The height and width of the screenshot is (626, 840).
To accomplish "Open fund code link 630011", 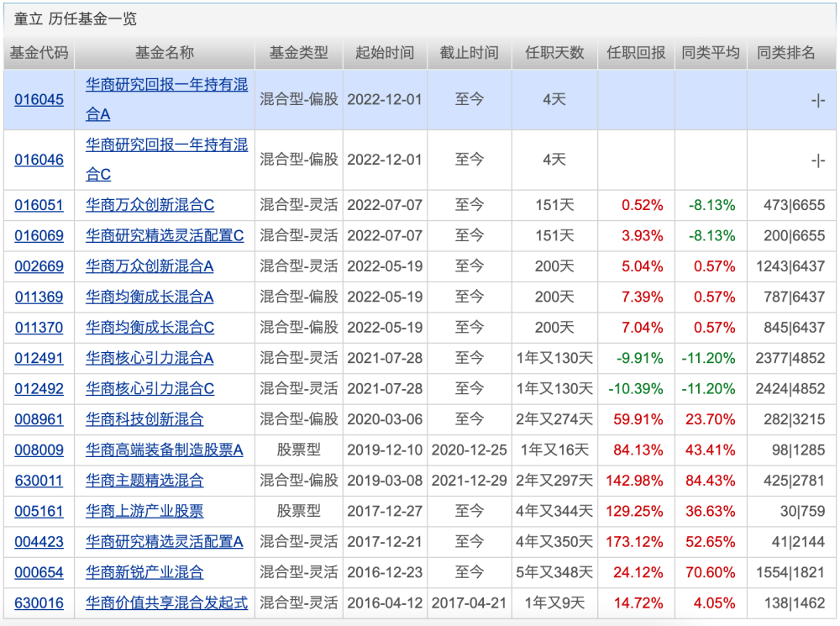I will click(39, 481).
